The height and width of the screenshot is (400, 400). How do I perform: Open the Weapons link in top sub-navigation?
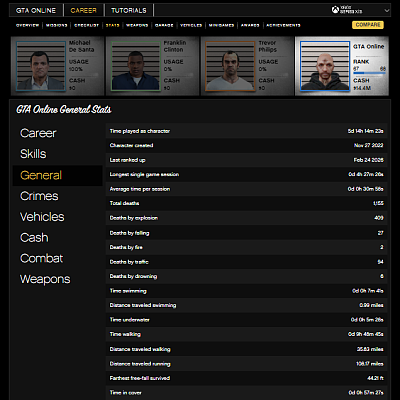pos(137,25)
